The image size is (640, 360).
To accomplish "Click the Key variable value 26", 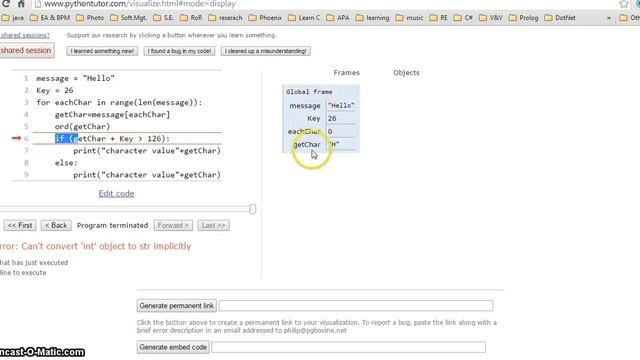I will (x=332, y=118).
